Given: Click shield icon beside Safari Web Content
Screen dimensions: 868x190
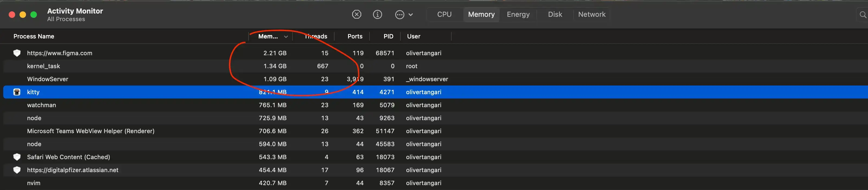Looking at the screenshot, I should (x=17, y=157).
